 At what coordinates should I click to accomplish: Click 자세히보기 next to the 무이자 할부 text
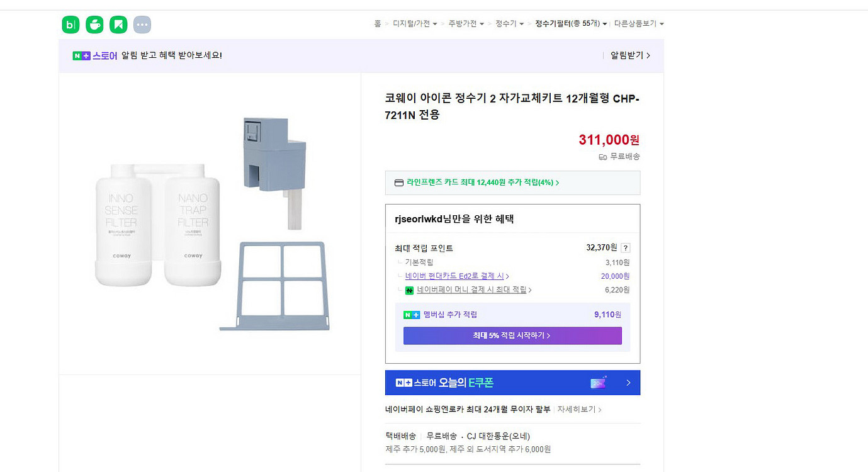coord(579,410)
